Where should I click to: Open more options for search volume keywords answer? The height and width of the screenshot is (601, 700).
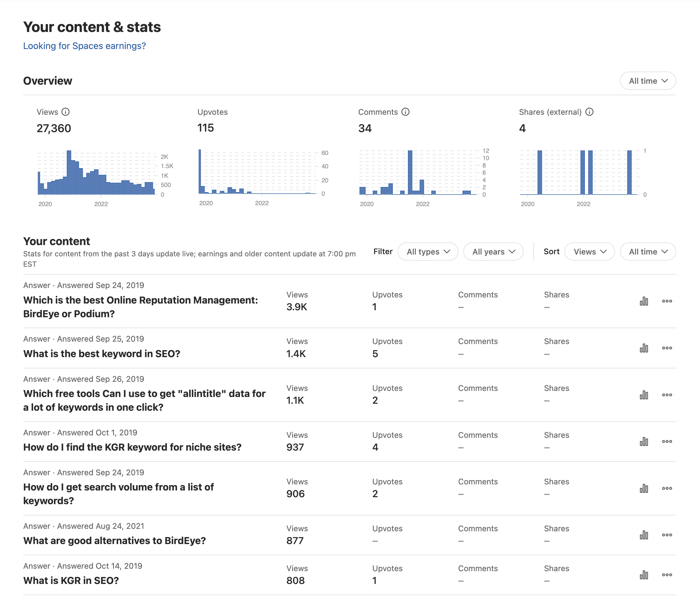(667, 488)
